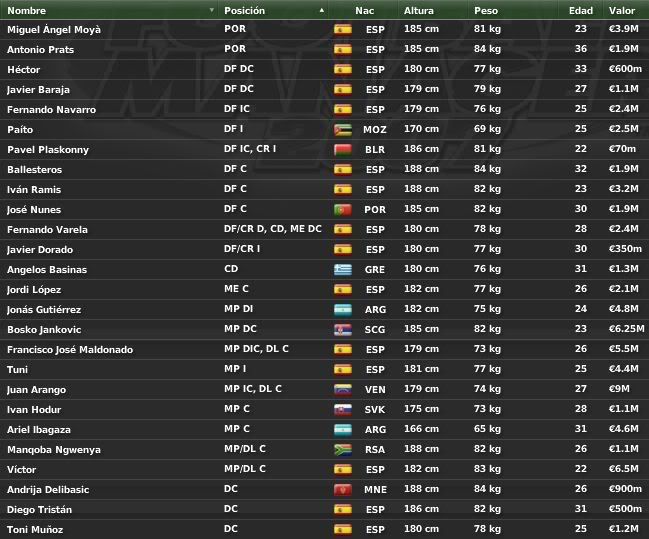
Task: Select player Bosko Jankovic
Action: pyautogui.click(x=44, y=330)
